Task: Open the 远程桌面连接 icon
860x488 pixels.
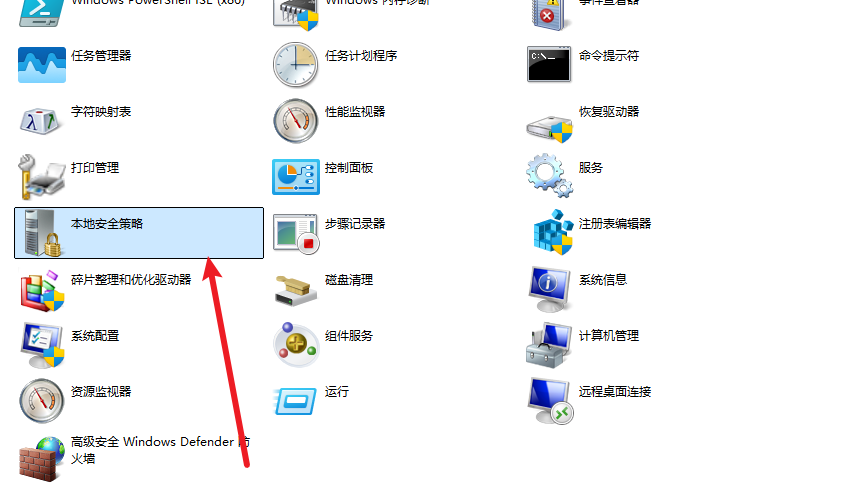Action: [550, 401]
